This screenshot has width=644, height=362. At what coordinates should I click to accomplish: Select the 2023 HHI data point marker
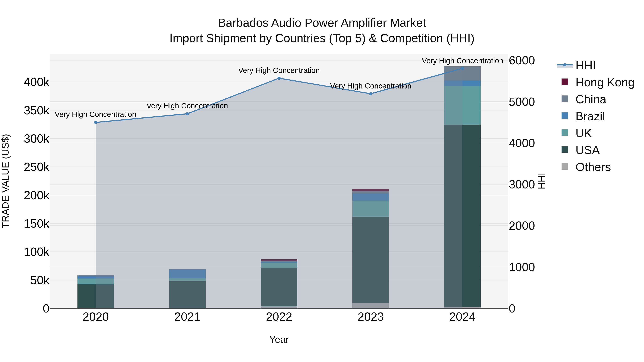click(x=371, y=94)
